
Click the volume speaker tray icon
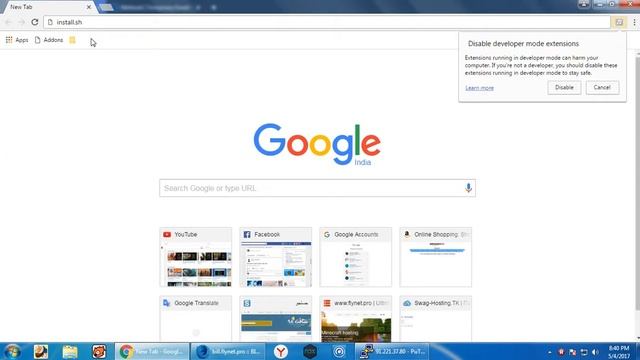[595, 352]
